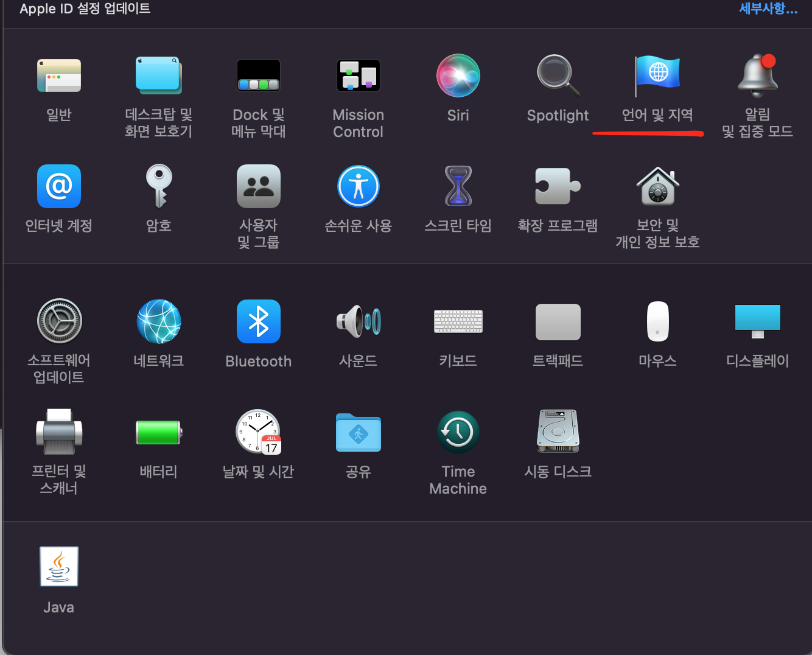Open 마우스 preferences icon

coord(658,321)
